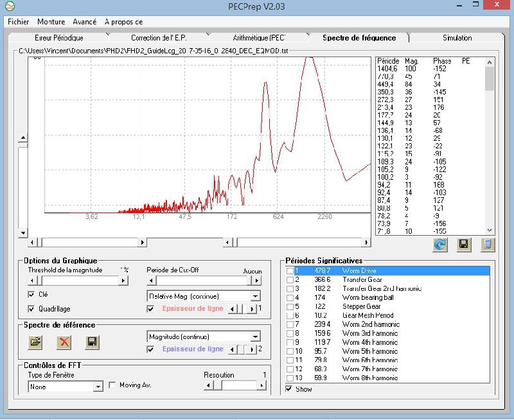Open the A propos de menu
This screenshot has width=514, height=420.
tap(123, 22)
